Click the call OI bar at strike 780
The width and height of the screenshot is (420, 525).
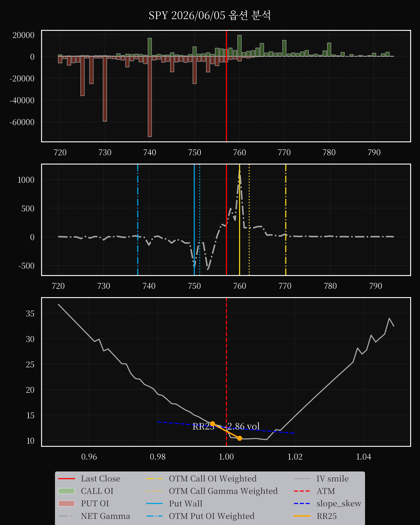point(329,50)
